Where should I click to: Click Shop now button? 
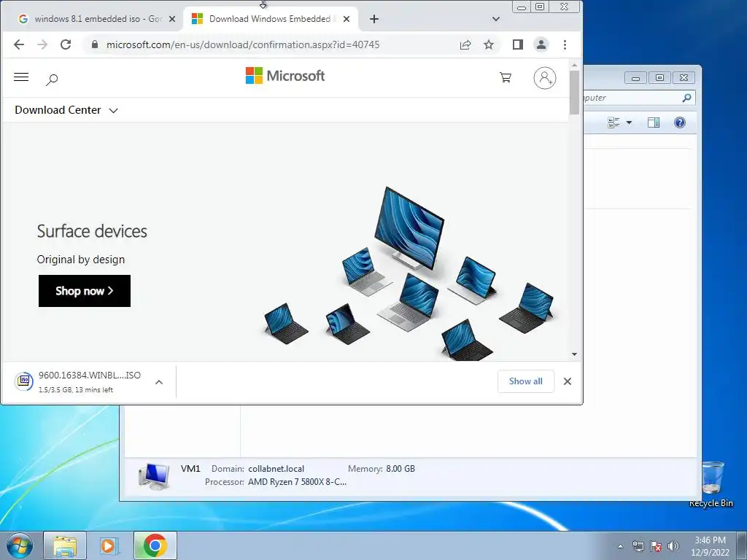point(85,291)
